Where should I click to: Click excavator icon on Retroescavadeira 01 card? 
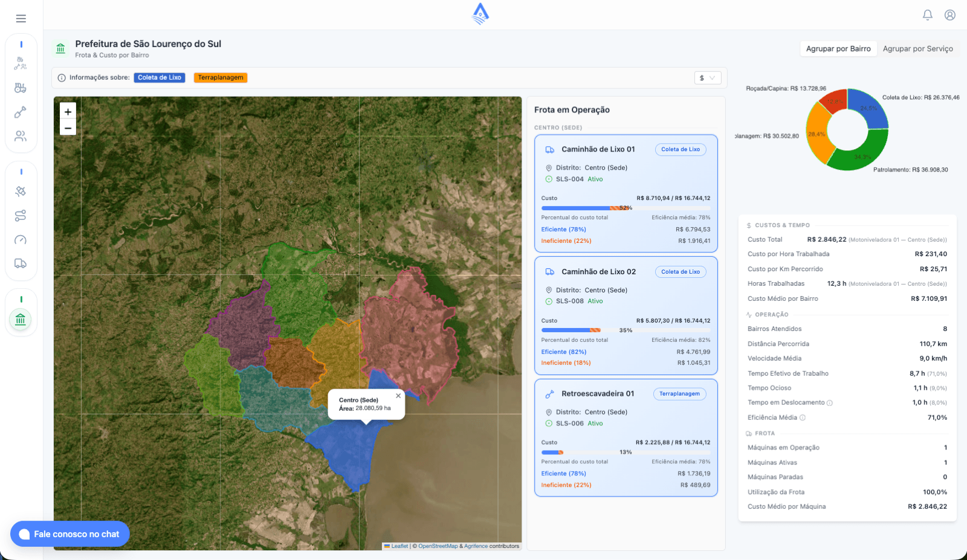pyautogui.click(x=550, y=394)
